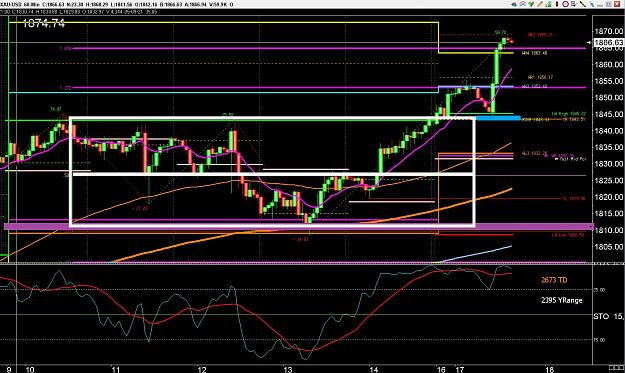Click the 1805.00 price axis label
Screen dimensions: 625x373
[609, 247]
